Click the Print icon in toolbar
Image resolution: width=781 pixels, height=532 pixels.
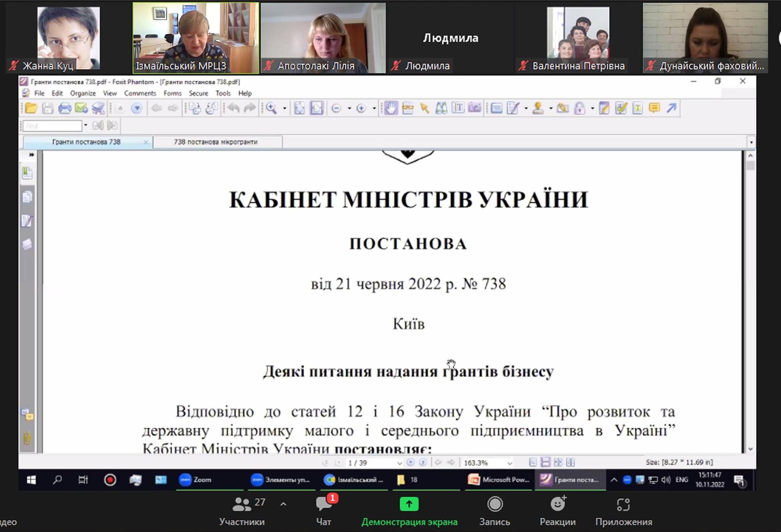coord(64,108)
